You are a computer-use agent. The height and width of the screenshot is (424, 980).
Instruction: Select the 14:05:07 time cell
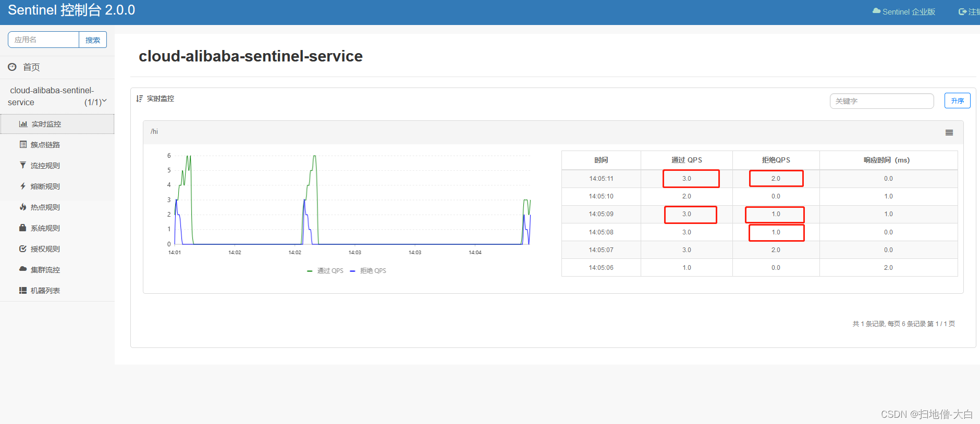pyautogui.click(x=601, y=250)
